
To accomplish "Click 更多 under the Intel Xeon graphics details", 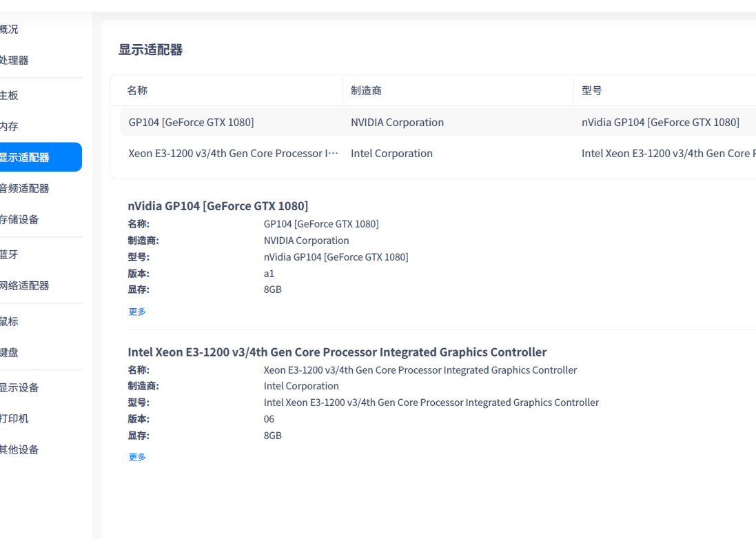I will click(136, 456).
